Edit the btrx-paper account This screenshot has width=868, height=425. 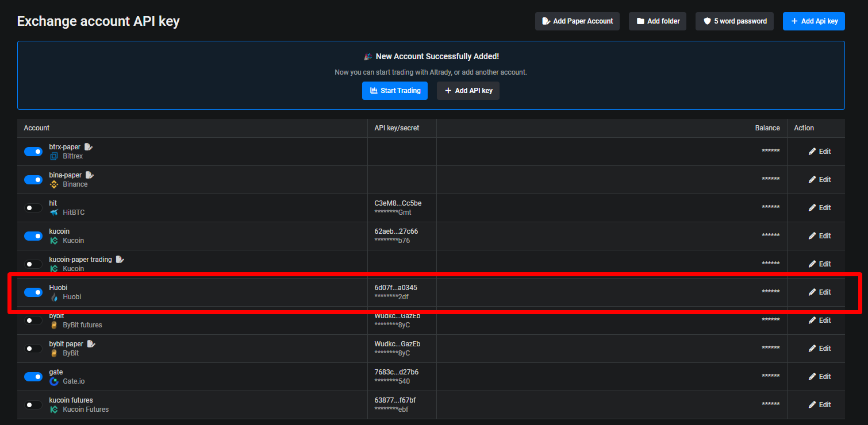click(820, 152)
